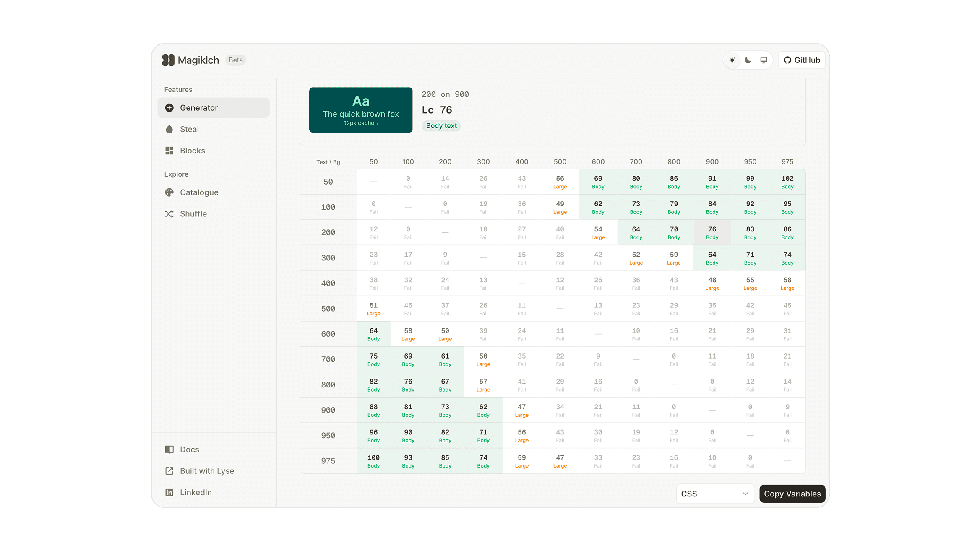Follow the Built with Lyse link
This screenshot has height=551, width=980.
click(x=207, y=470)
